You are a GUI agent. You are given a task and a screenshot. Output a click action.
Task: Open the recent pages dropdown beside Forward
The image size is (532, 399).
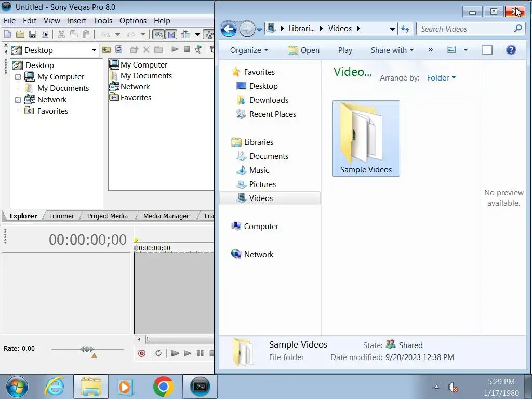260,29
